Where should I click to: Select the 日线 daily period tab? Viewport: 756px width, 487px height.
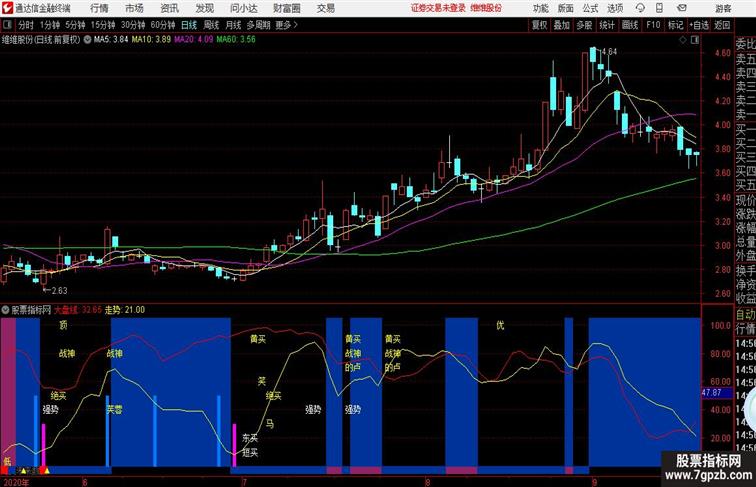pos(189,25)
